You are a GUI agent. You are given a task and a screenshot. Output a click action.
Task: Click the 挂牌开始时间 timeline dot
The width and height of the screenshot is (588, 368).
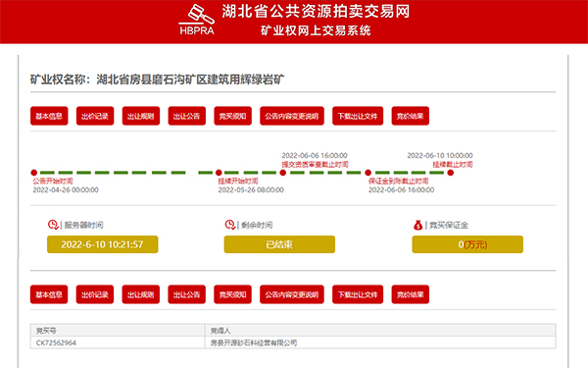[x=219, y=173]
